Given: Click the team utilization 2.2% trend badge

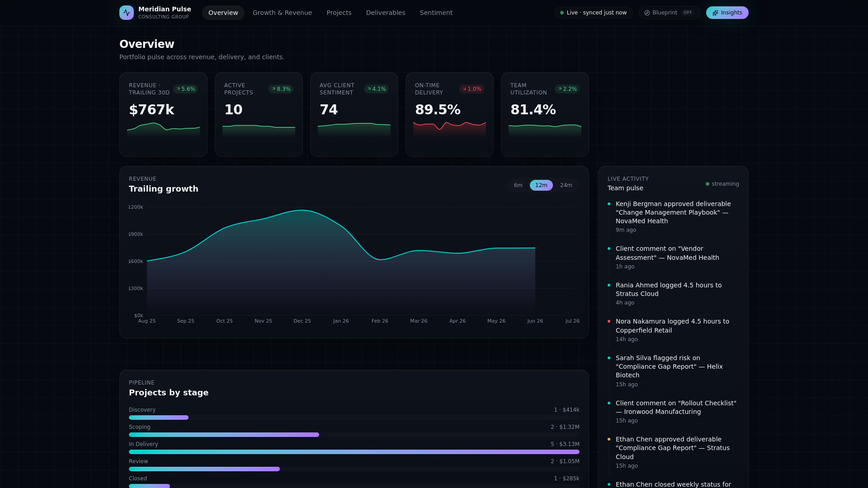Looking at the screenshot, I should [x=567, y=89].
